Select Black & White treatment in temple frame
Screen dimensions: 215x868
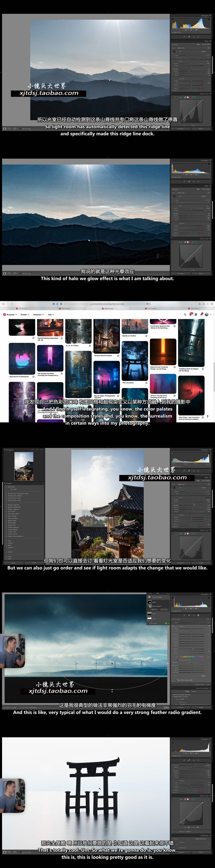click(206, 480)
